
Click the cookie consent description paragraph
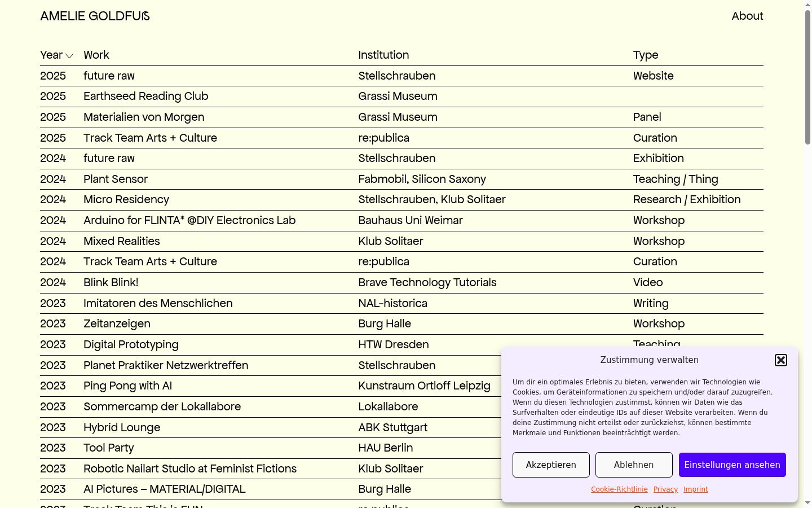(642, 408)
